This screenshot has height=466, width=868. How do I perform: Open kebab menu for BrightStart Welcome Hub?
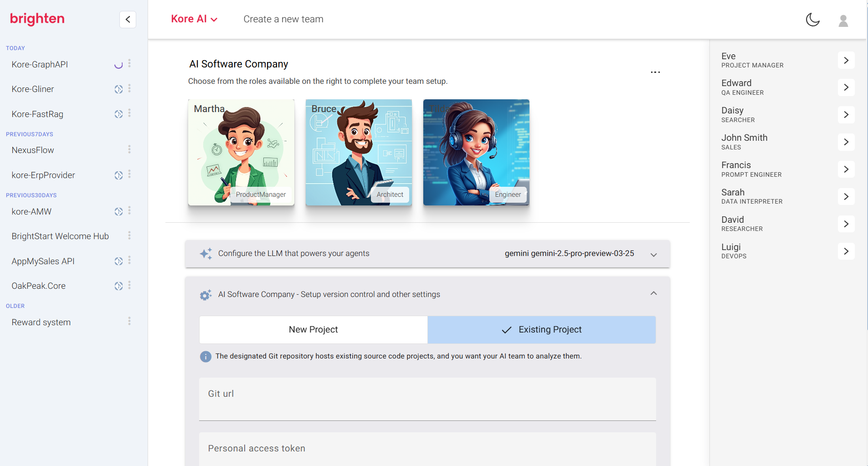pos(129,236)
